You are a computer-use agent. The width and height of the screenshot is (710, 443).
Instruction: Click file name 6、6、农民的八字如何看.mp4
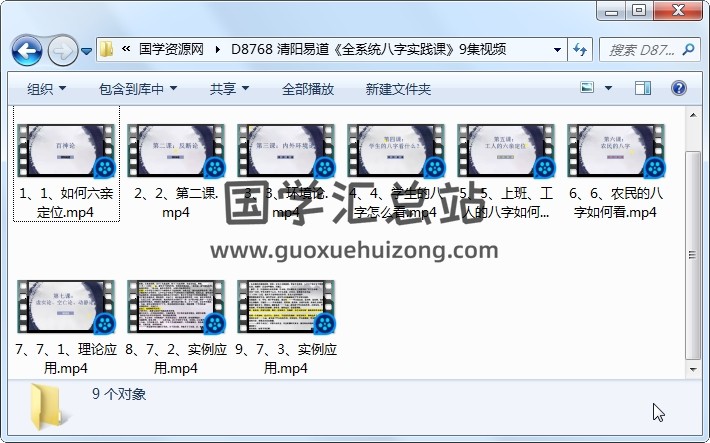point(616,202)
